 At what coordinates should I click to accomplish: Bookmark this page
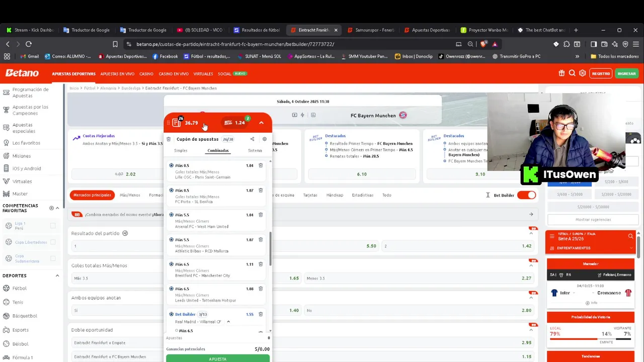pos(115,44)
